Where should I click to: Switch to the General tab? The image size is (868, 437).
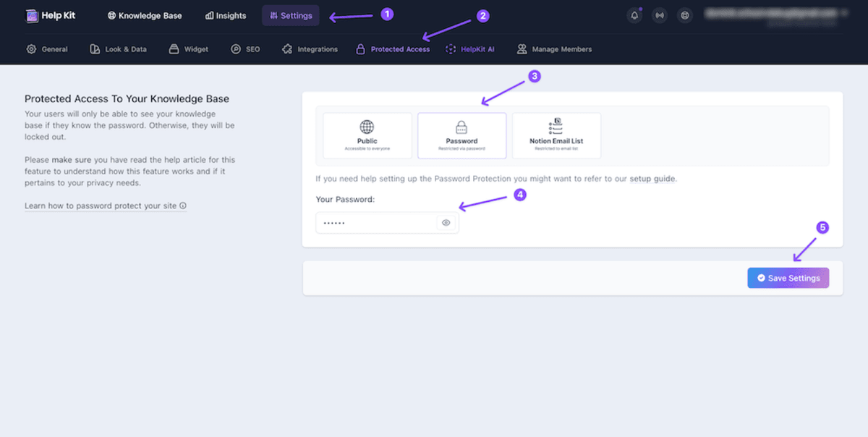tap(48, 49)
